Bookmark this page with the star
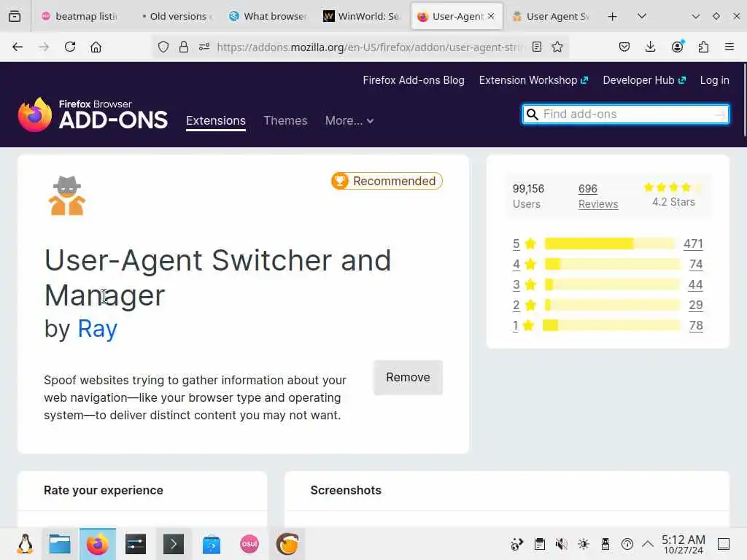The width and height of the screenshot is (747, 560). tap(557, 47)
